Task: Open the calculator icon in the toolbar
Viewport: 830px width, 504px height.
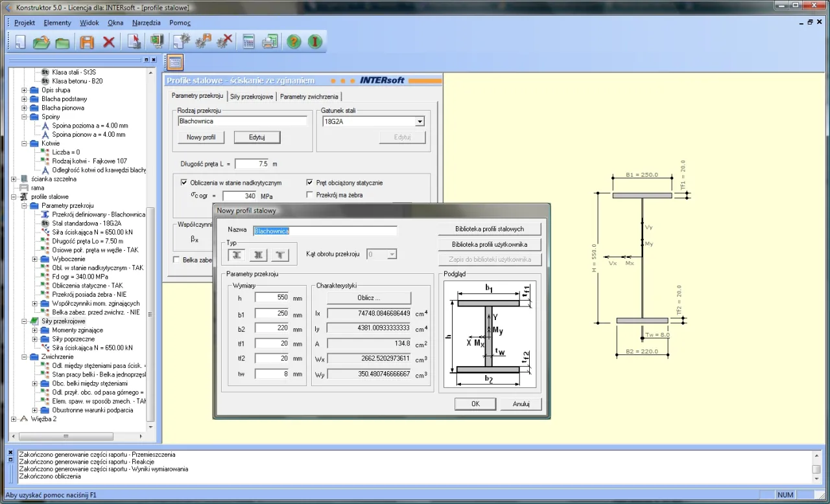Action: click(x=248, y=42)
